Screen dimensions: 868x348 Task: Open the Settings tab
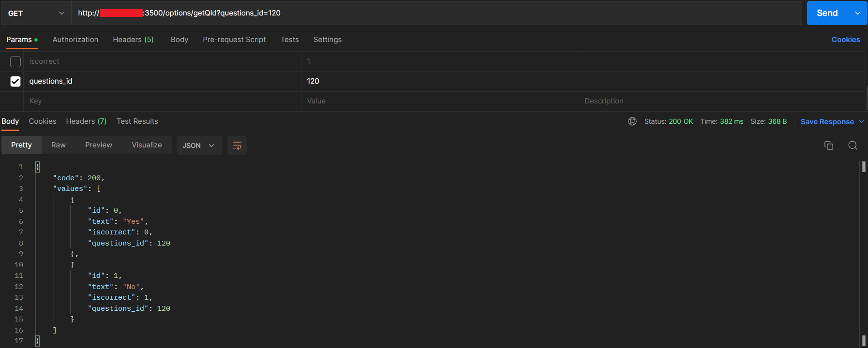point(327,40)
